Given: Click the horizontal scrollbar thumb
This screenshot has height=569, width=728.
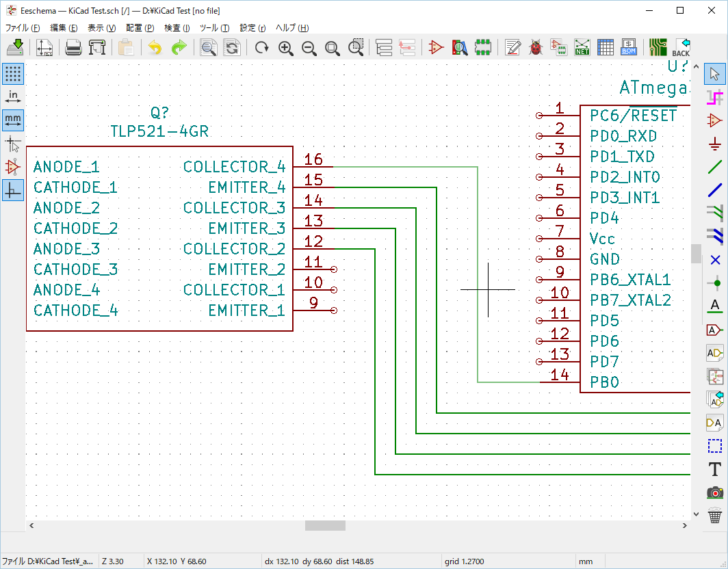Looking at the screenshot, I should tap(325, 525).
